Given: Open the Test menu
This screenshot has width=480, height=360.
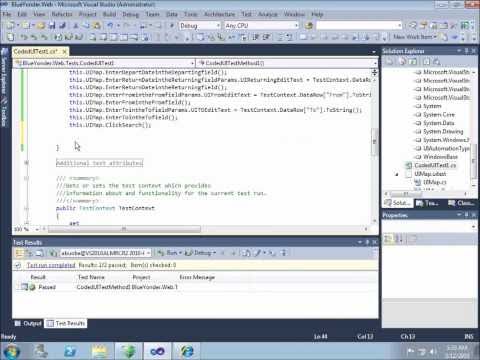Looking at the screenshot, I should (x=246, y=14).
